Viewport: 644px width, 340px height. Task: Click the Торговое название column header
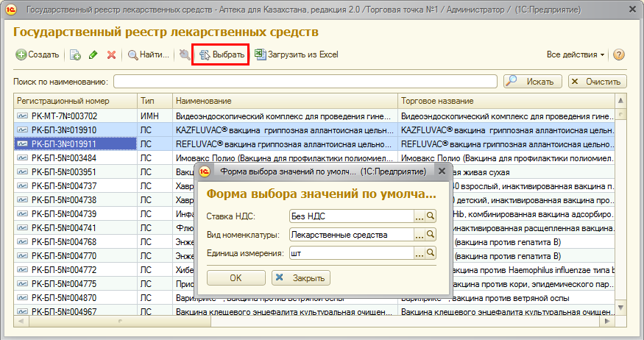504,100
